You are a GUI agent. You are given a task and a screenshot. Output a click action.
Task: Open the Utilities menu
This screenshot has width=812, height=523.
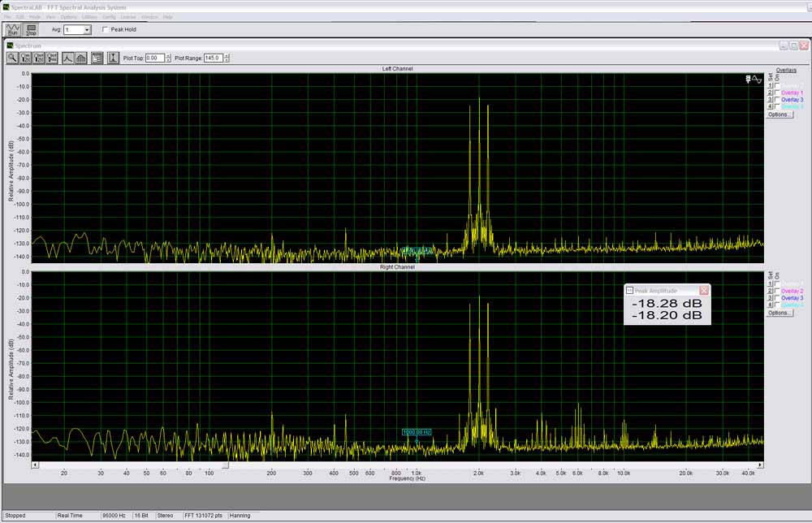pos(89,17)
